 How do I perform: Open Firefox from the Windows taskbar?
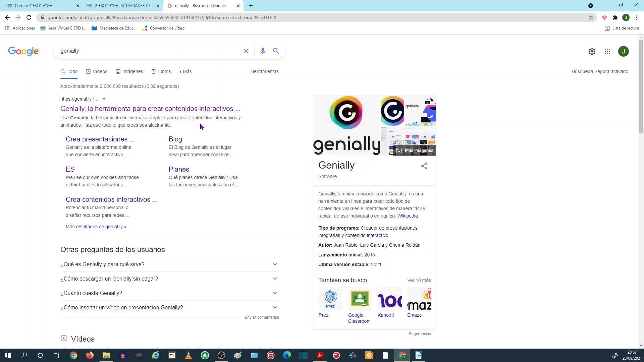click(x=90, y=355)
